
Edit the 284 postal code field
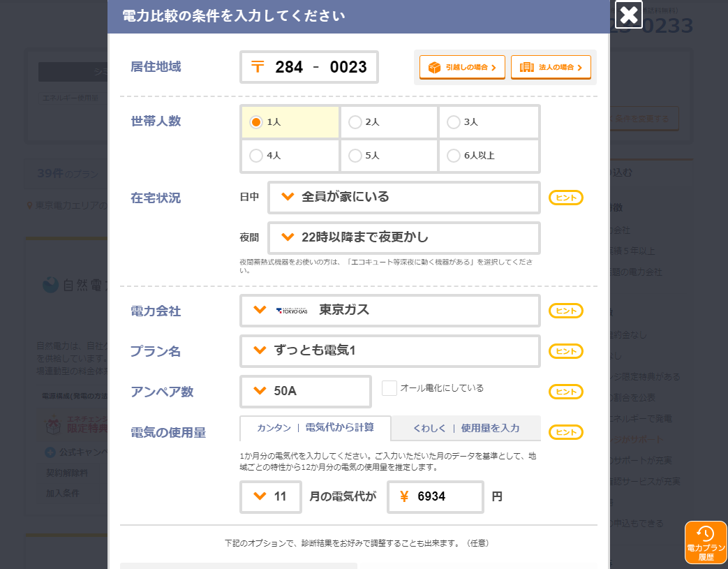click(289, 67)
